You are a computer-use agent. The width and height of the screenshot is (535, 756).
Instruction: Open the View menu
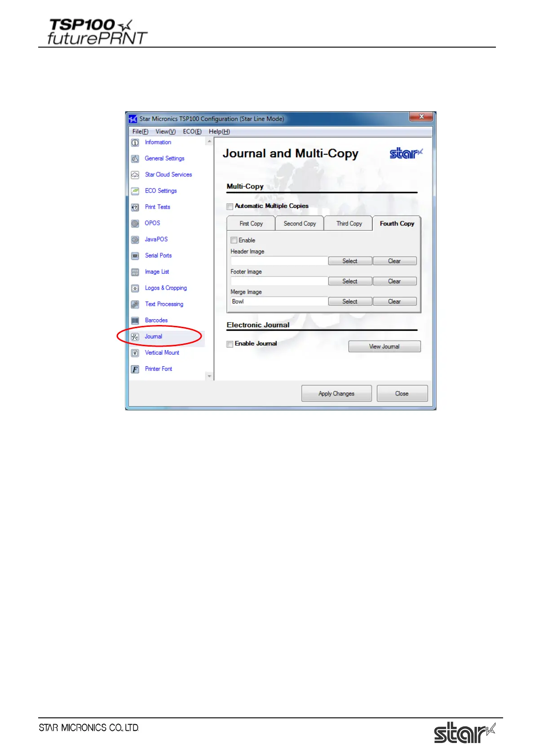tap(165, 132)
